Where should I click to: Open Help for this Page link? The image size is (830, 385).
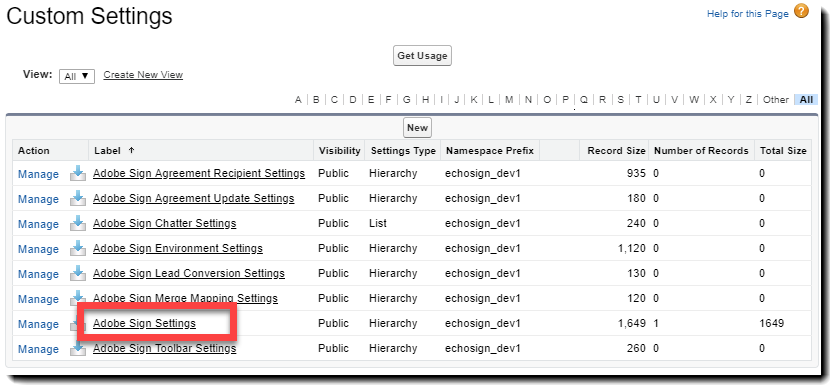(747, 14)
